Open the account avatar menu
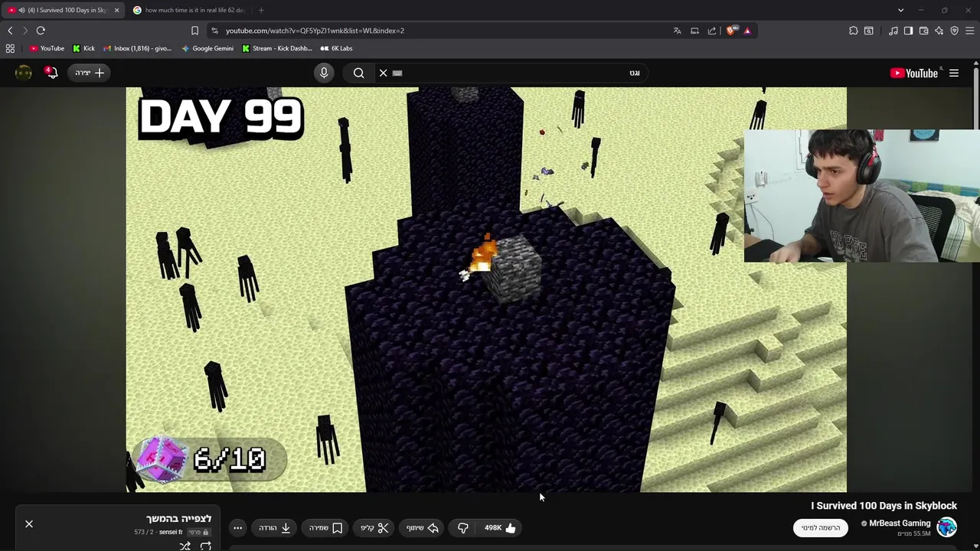 pyautogui.click(x=24, y=73)
